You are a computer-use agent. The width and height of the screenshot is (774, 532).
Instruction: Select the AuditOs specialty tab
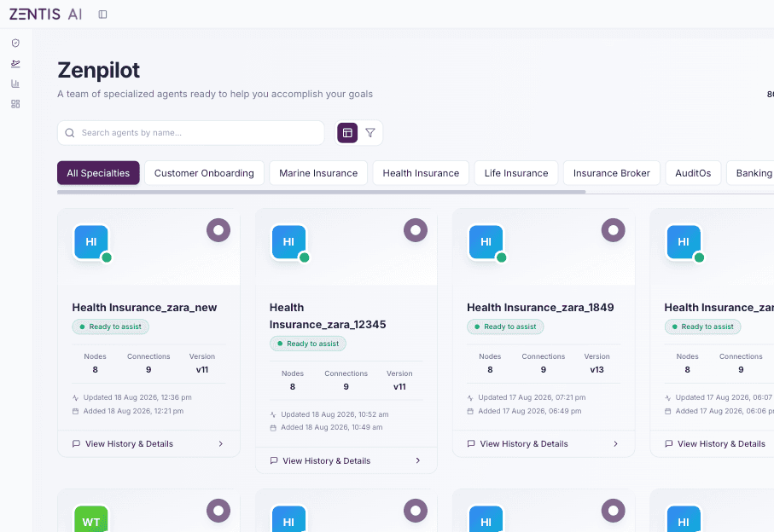693,173
